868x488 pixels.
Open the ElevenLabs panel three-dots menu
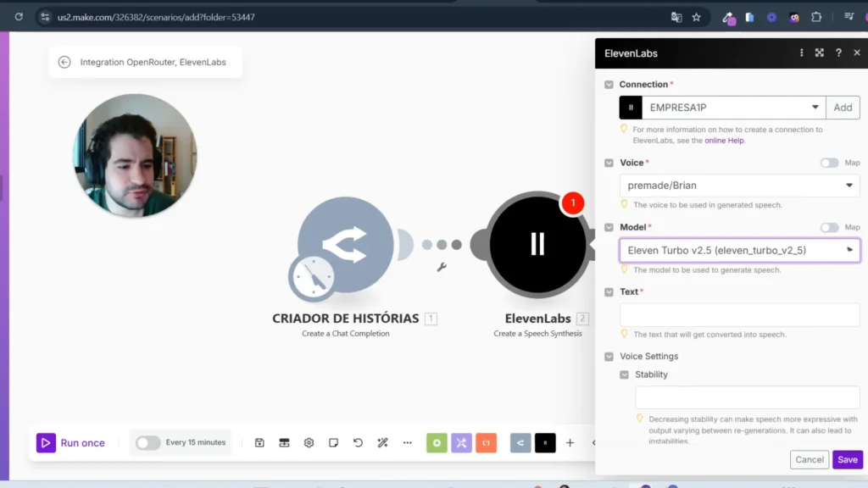802,53
